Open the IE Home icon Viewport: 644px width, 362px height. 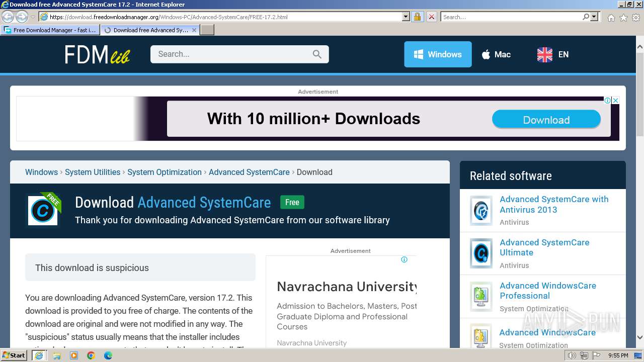pyautogui.click(x=611, y=18)
